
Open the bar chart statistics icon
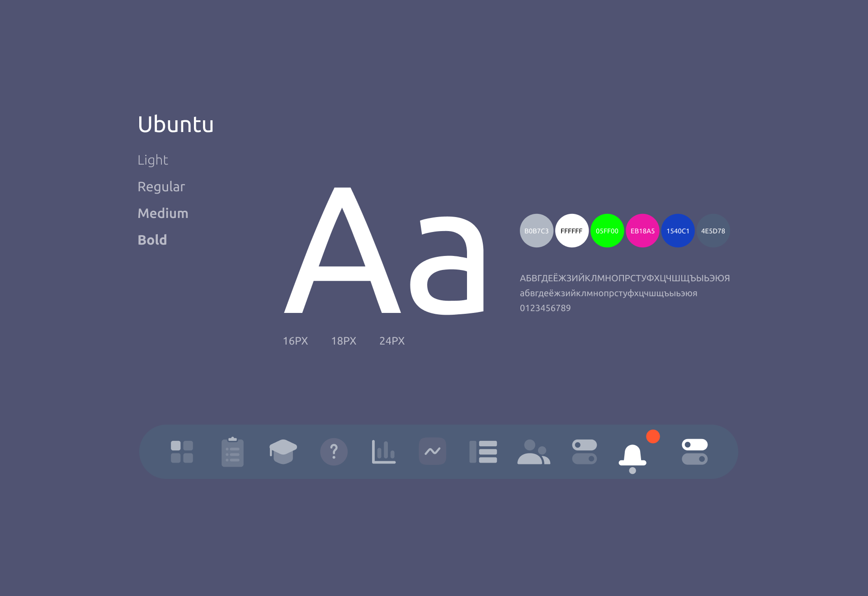point(383,452)
